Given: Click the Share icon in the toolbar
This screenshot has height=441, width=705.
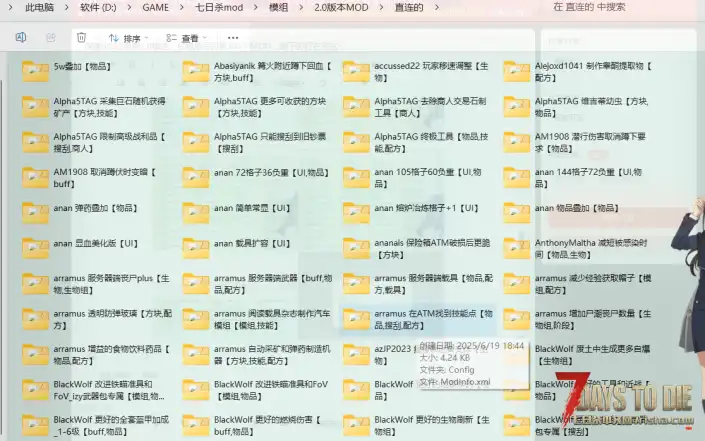Looking at the screenshot, I should [51, 37].
